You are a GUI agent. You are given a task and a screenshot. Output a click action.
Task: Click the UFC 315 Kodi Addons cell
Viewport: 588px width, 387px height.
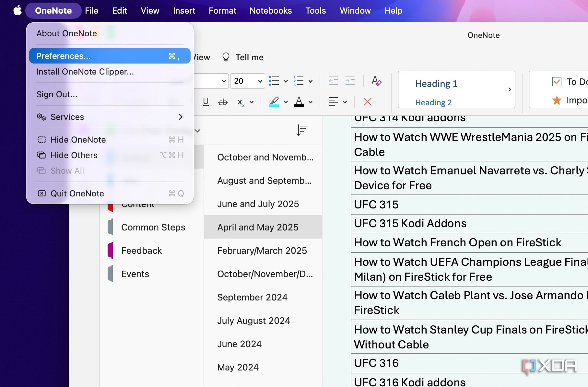click(x=469, y=223)
